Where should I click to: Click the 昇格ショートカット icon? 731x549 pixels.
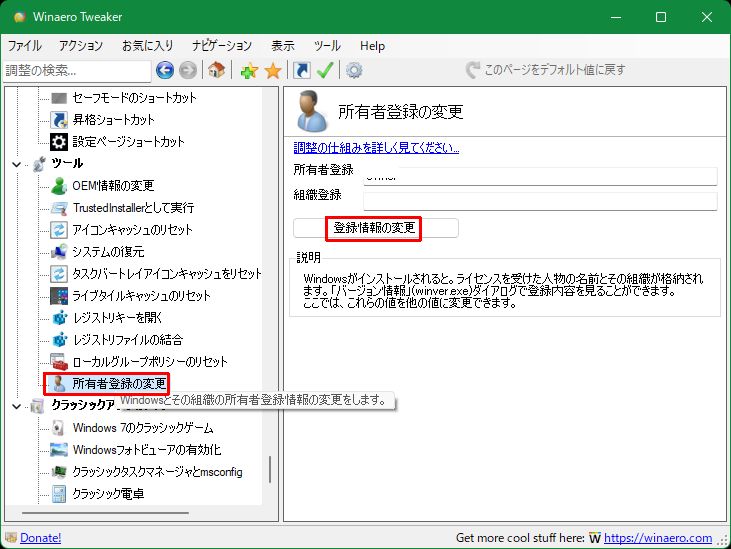(59, 120)
